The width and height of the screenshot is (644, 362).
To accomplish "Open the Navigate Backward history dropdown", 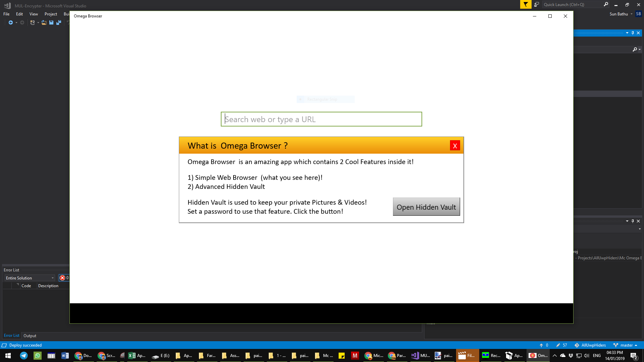I will tap(16, 22).
